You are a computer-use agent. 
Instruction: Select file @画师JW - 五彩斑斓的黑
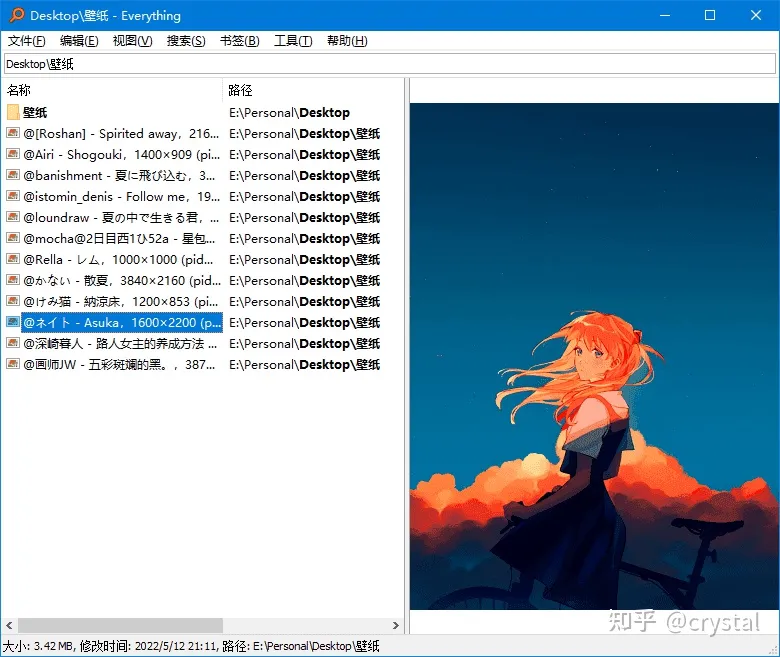coord(119,365)
